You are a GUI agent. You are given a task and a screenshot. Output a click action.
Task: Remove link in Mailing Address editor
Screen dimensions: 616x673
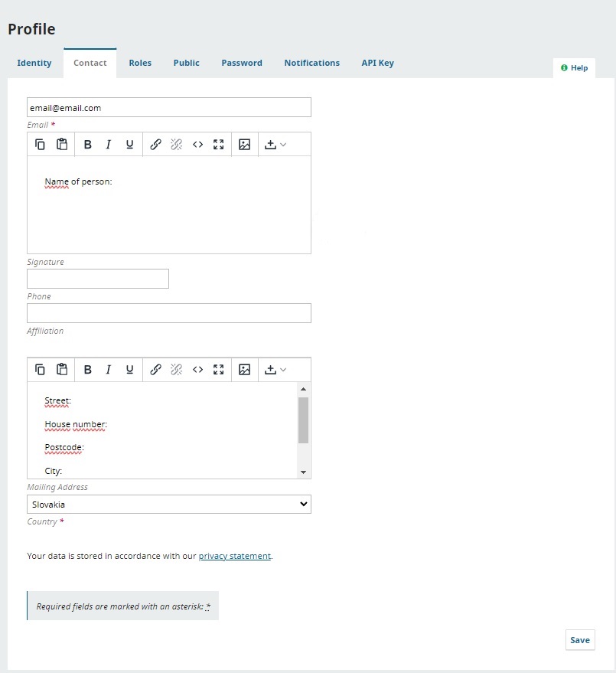pyautogui.click(x=176, y=370)
